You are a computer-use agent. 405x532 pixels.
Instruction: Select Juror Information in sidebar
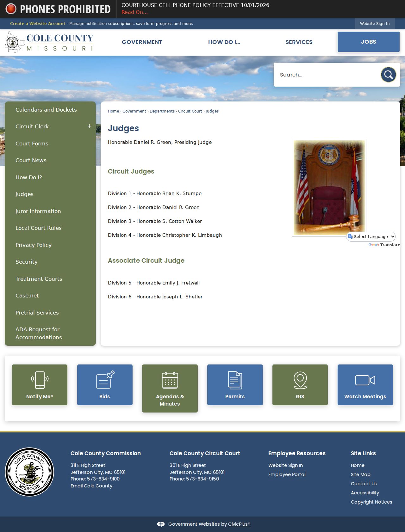[38, 211]
